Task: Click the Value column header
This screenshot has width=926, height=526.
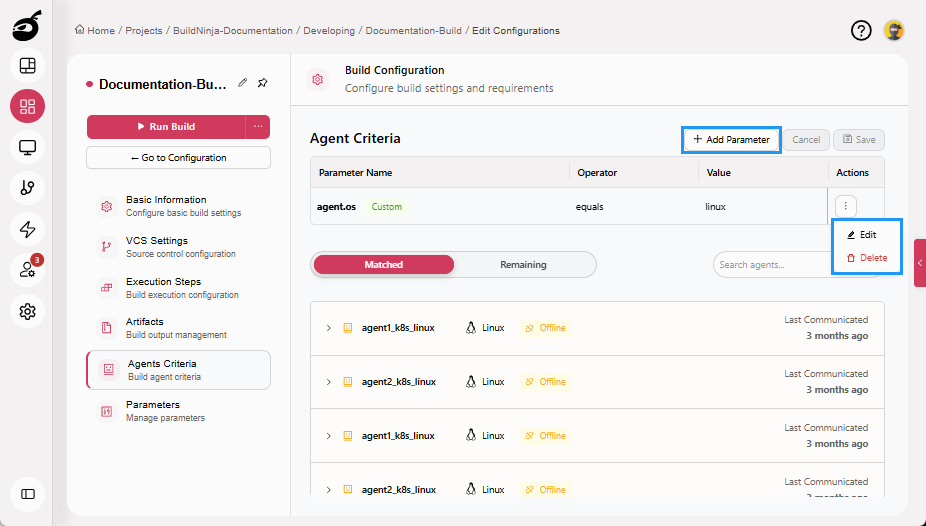Action: (x=719, y=172)
